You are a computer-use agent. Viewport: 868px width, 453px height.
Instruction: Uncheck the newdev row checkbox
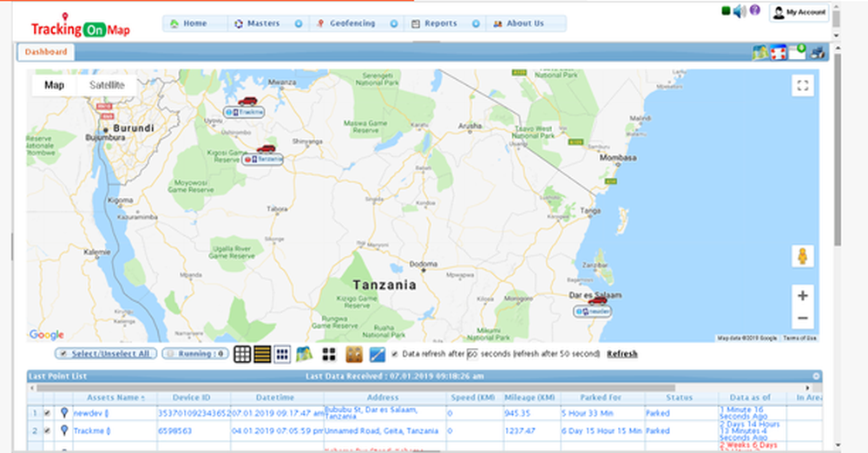click(x=48, y=413)
